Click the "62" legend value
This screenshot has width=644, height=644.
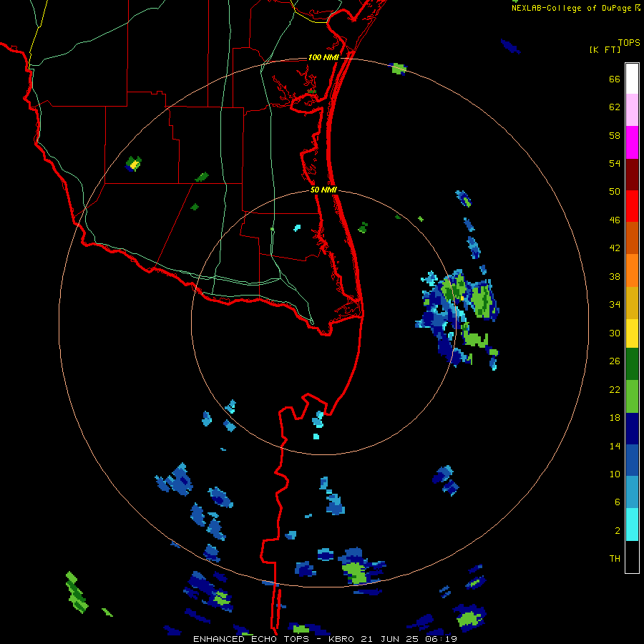point(615,107)
